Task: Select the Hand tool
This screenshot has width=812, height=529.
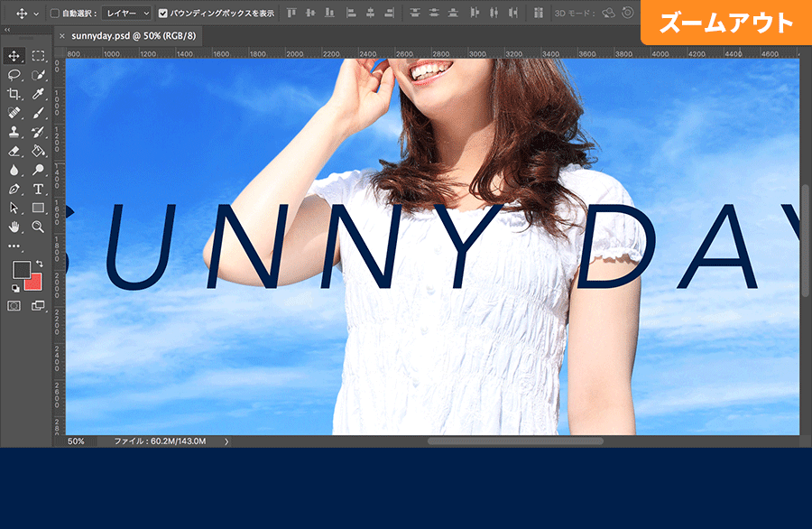Action: [x=14, y=227]
